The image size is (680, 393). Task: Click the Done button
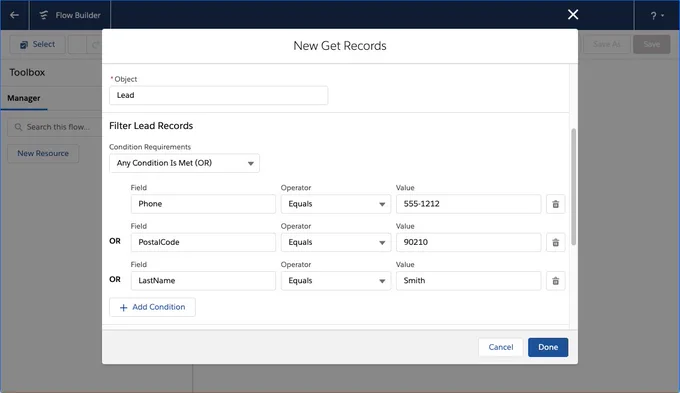pyautogui.click(x=548, y=347)
